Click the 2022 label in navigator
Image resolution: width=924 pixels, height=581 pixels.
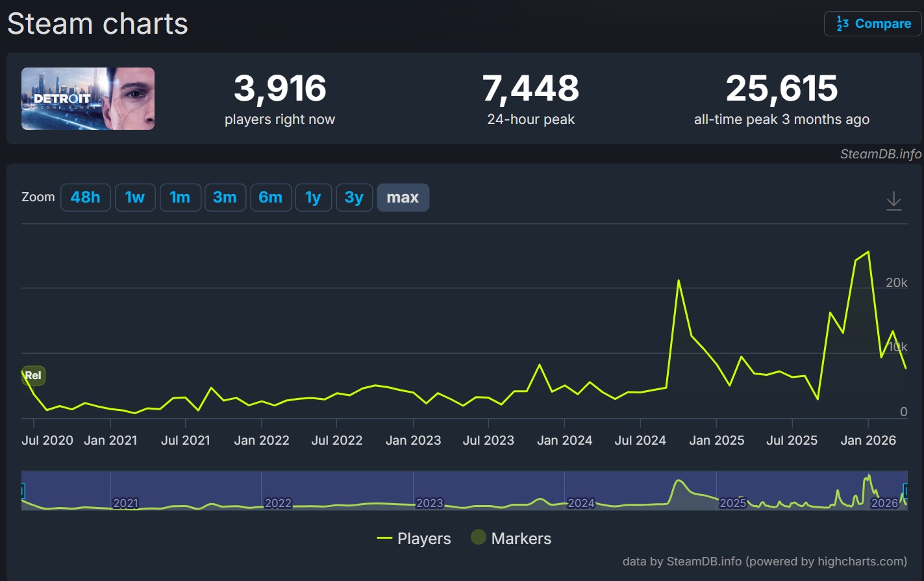tap(278, 503)
